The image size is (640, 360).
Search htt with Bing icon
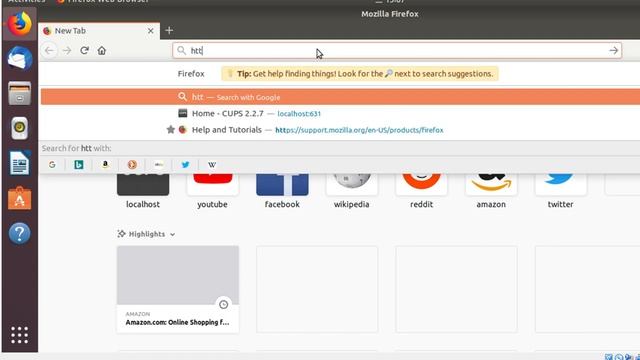pyautogui.click(x=79, y=164)
